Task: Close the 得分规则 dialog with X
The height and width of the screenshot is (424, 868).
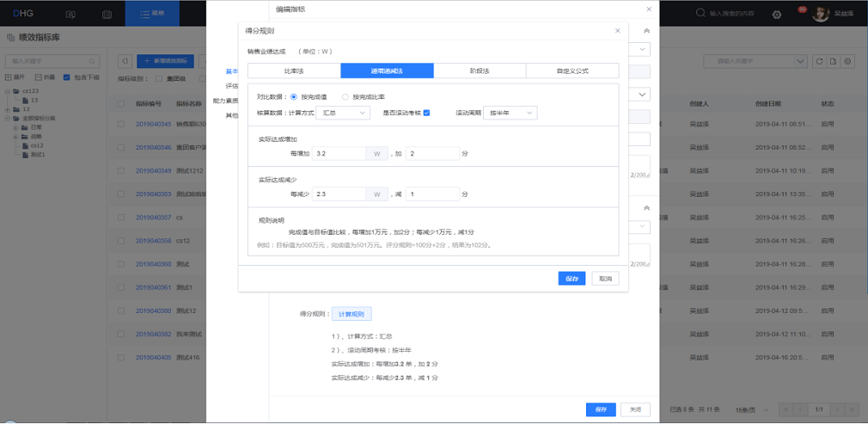Action: [x=617, y=30]
